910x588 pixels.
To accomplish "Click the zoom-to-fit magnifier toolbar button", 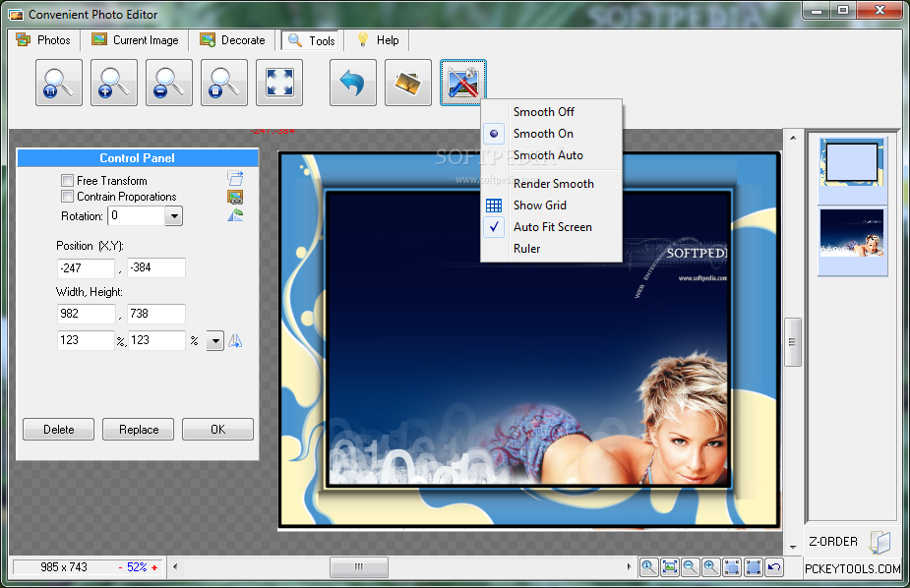I will [224, 83].
